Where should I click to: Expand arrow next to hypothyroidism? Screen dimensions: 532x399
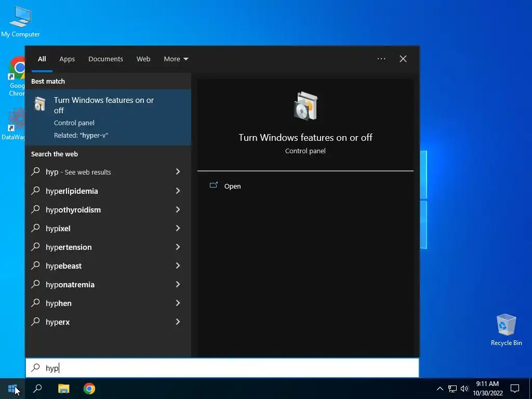(178, 210)
